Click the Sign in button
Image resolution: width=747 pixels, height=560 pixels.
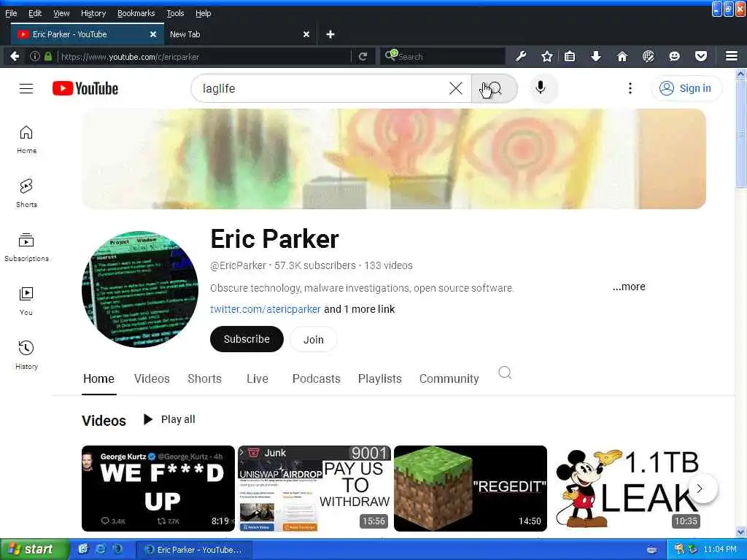coord(686,88)
